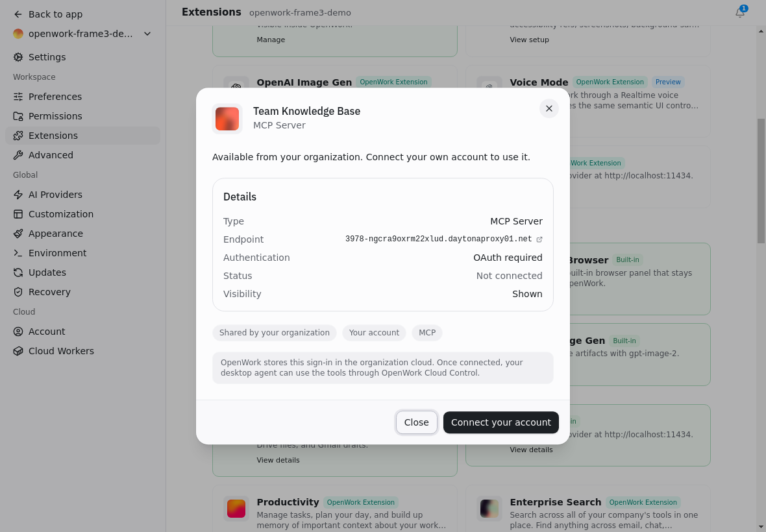
Task: Click the Team Knowledge Base logo thumbnail
Action: pyautogui.click(x=227, y=119)
